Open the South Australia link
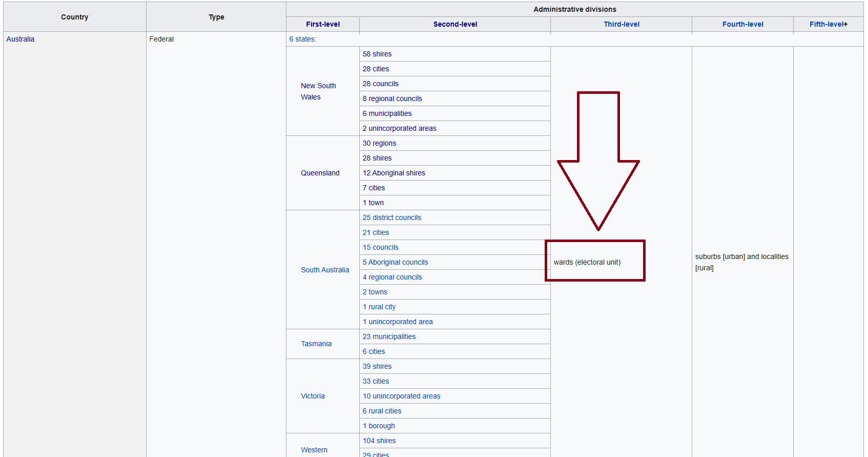Image resolution: width=868 pixels, height=457 pixels. tap(325, 270)
